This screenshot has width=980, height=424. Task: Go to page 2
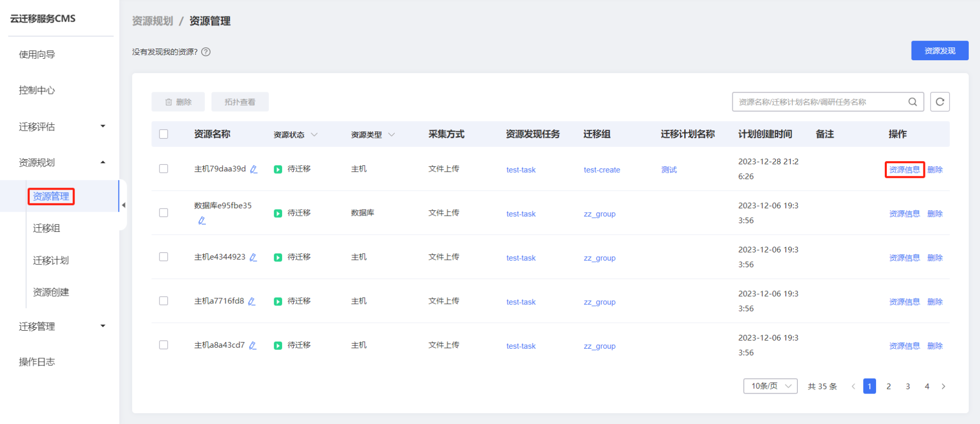pos(888,386)
